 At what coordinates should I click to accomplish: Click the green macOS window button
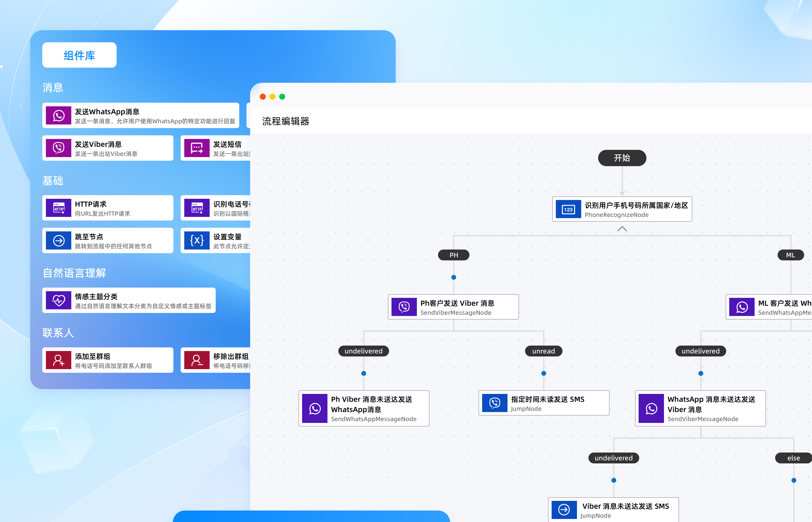click(x=282, y=97)
